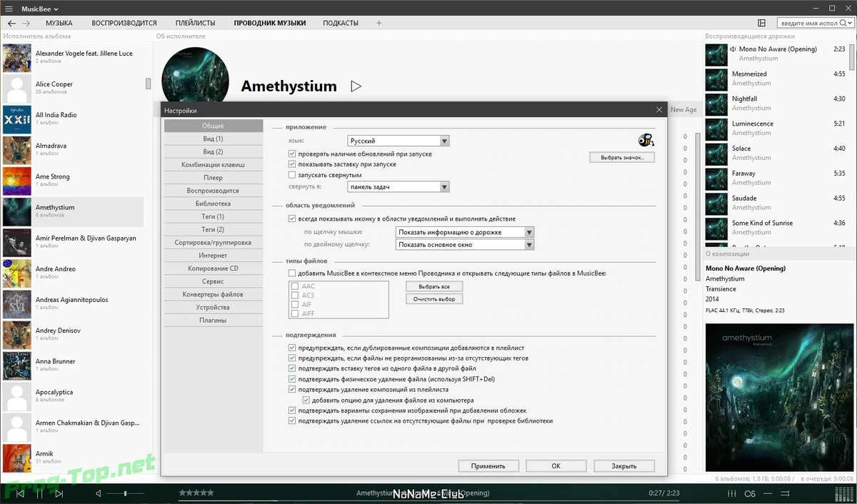Open 'по щелчку мышки' action dropdown
Image resolution: width=857 pixels, height=504 pixels.
coord(465,232)
